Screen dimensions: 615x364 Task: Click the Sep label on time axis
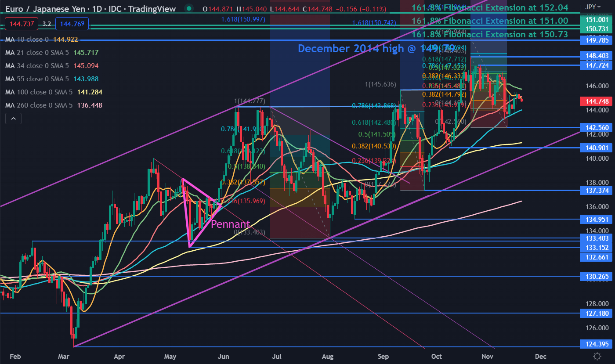click(x=383, y=356)
